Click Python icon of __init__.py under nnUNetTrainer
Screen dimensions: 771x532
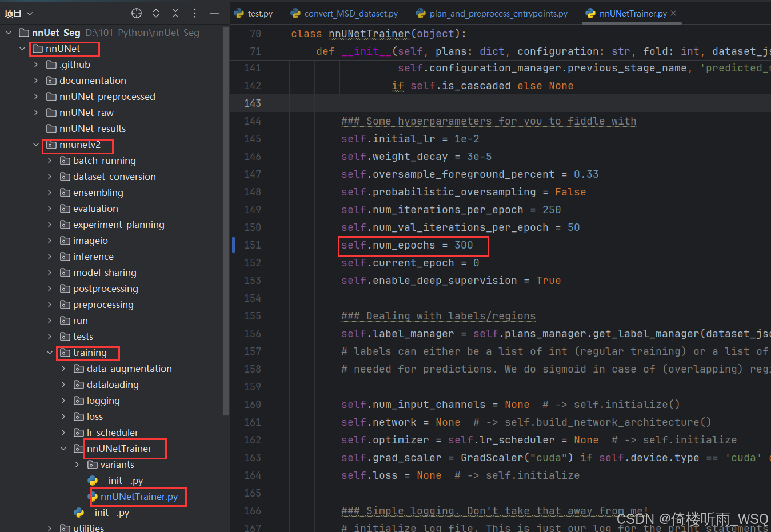(93, 481)
